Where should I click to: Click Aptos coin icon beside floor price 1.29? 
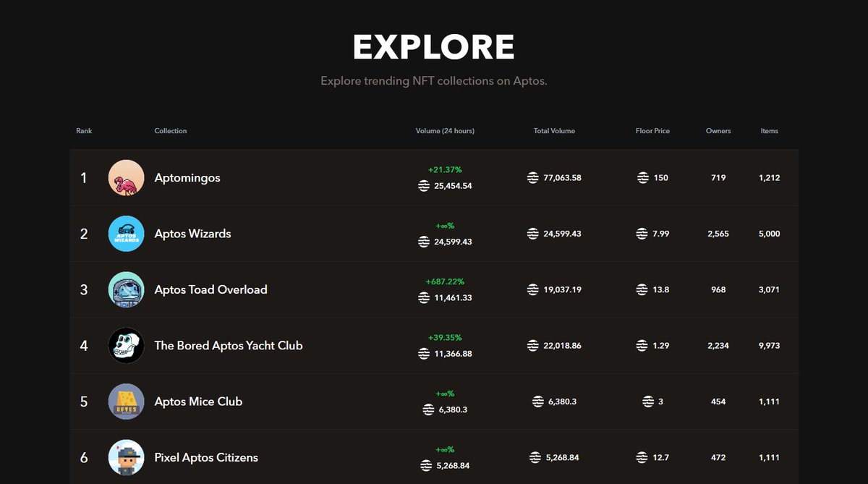[642, 346]
